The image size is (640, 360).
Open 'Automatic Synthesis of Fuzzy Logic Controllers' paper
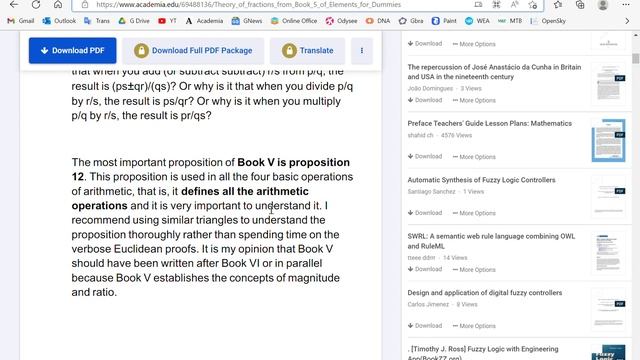click(481, 180)
